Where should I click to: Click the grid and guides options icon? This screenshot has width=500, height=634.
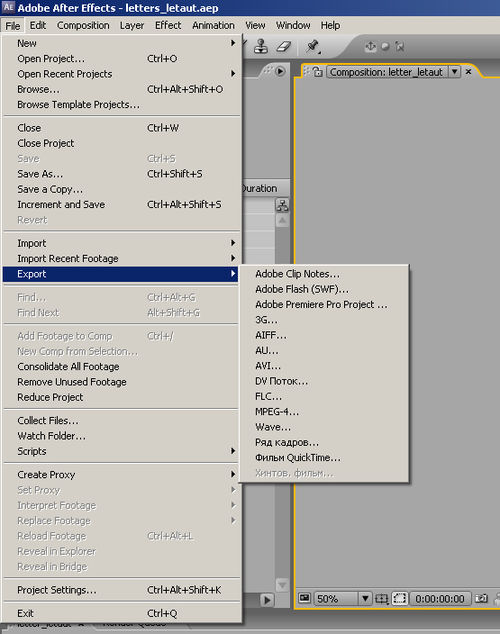(x=381, y=598)
